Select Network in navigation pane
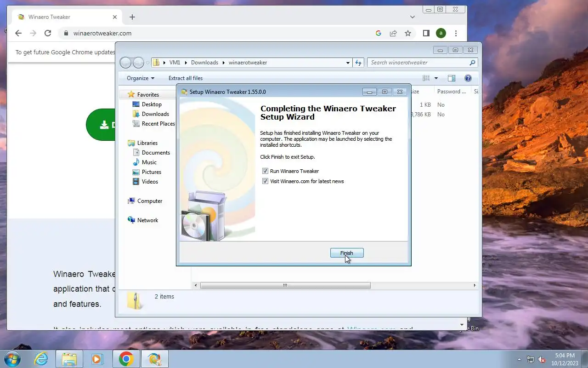 (x=147, y=220)
